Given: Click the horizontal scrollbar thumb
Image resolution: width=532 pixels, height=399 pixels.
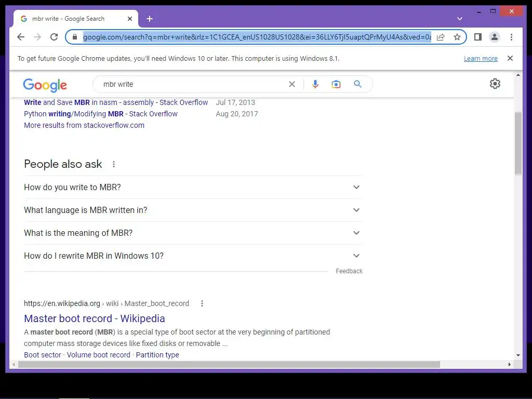Looking at the screenshot, I should pos(229,364).
